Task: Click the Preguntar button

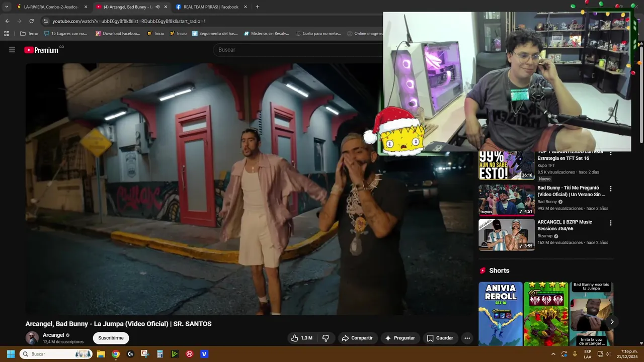Action: pyautogui.click(x=400, y=338)
